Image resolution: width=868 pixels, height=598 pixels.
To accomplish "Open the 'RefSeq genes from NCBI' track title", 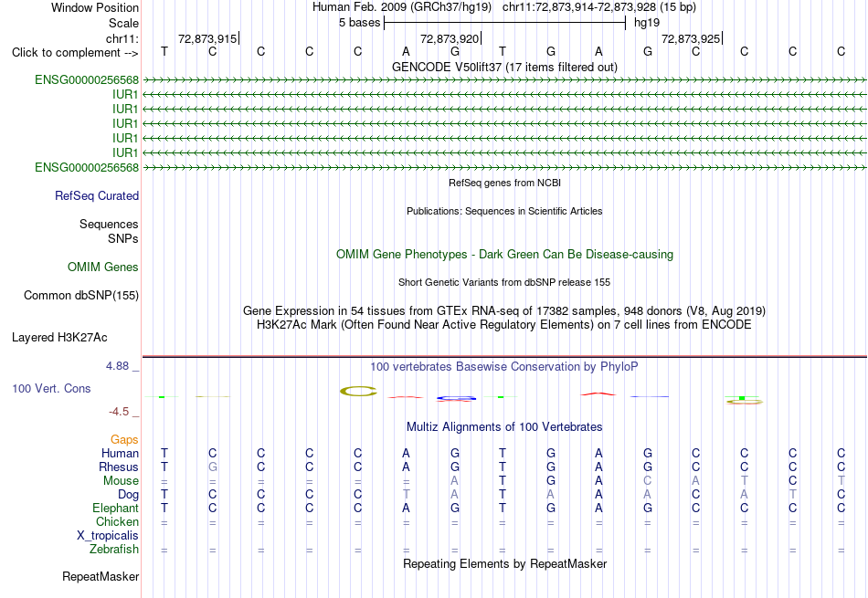I will (504, 183).
